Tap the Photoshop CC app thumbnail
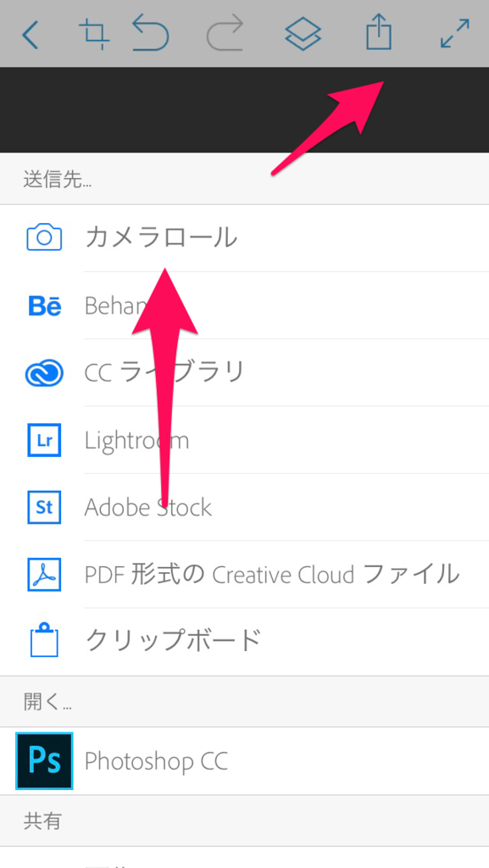Viewport: 489px width, 868px height. (x=44, y=761)
